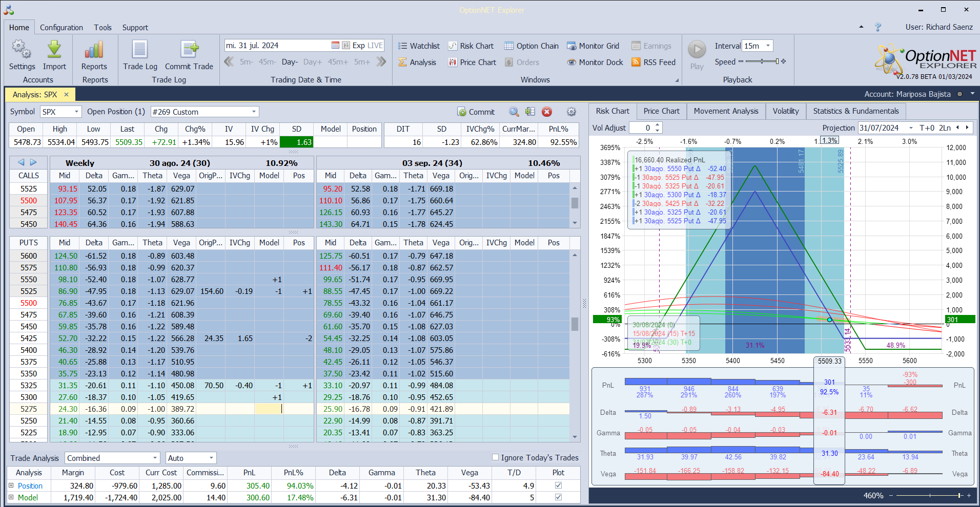Click the blue help question mark icon
Image resolution: width=980 pixels, height=507 pixels.
point(878,27)
